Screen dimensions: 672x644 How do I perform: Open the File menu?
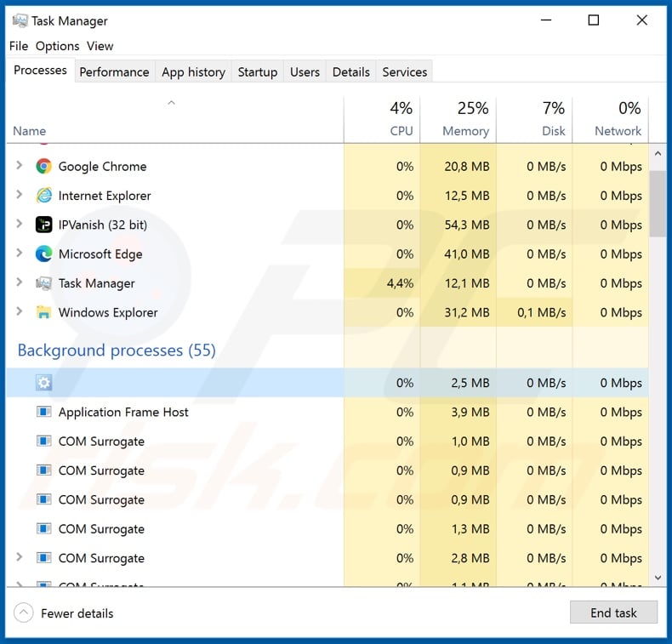click(19, 46)
